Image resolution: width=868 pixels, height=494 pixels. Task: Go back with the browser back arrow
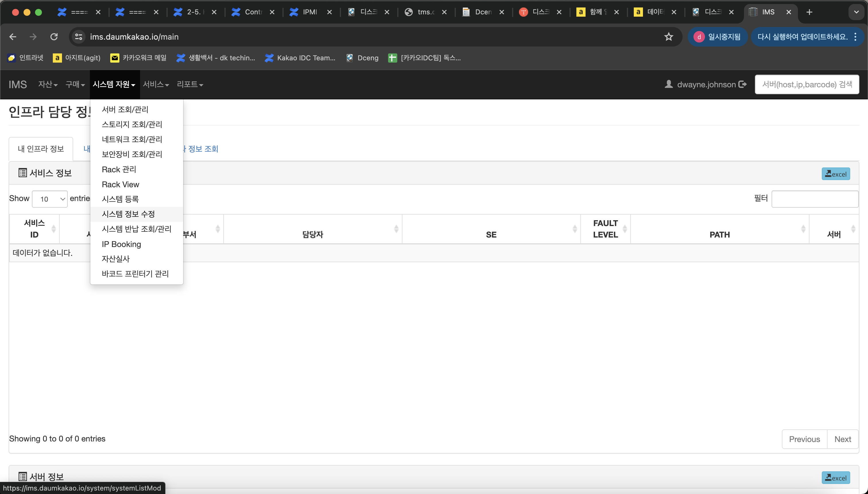[13, 37]
